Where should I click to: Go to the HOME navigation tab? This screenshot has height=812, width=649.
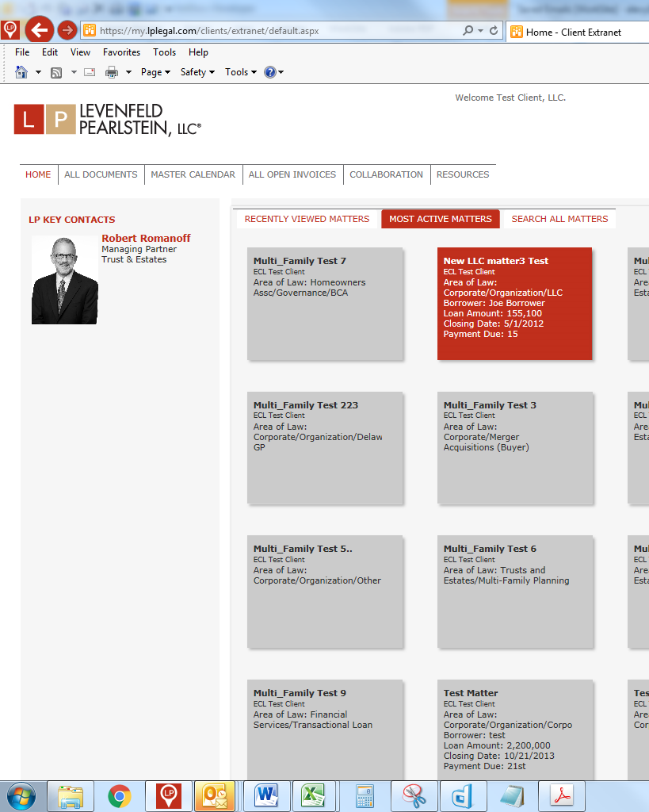pos(38,174)
